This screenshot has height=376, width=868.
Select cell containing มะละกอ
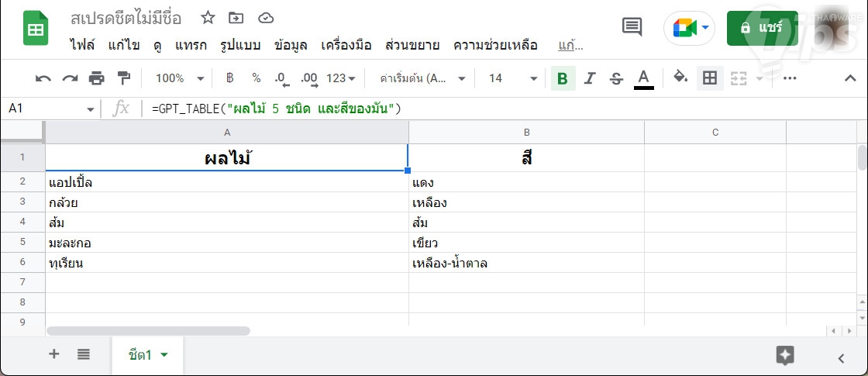coord(227,243)
